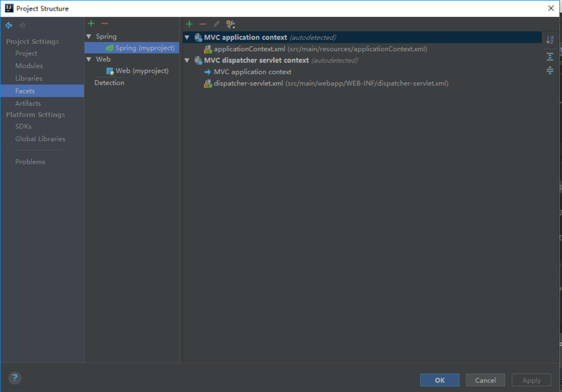Click the Web facet icon for myproject
The width and height of the screenshot is (562, 392).
[x=110, y=71]
